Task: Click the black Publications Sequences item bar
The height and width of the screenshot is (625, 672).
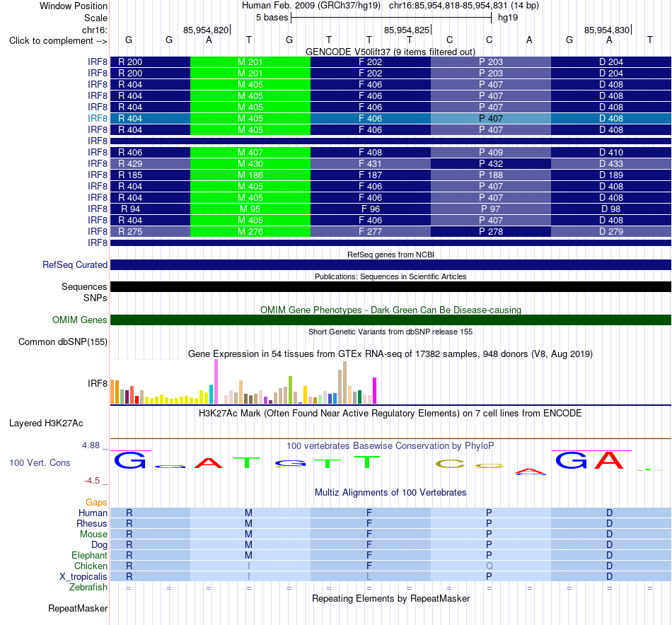Action: (390, 286)
